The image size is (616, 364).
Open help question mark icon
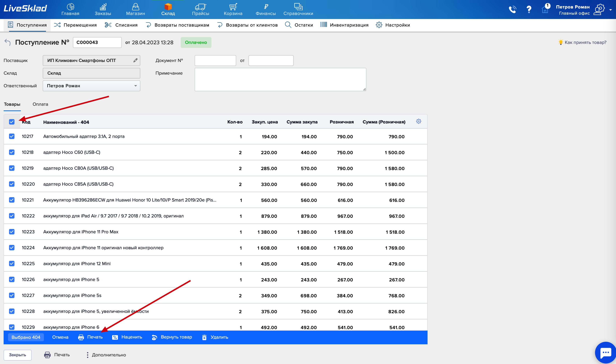coord(529,10)
